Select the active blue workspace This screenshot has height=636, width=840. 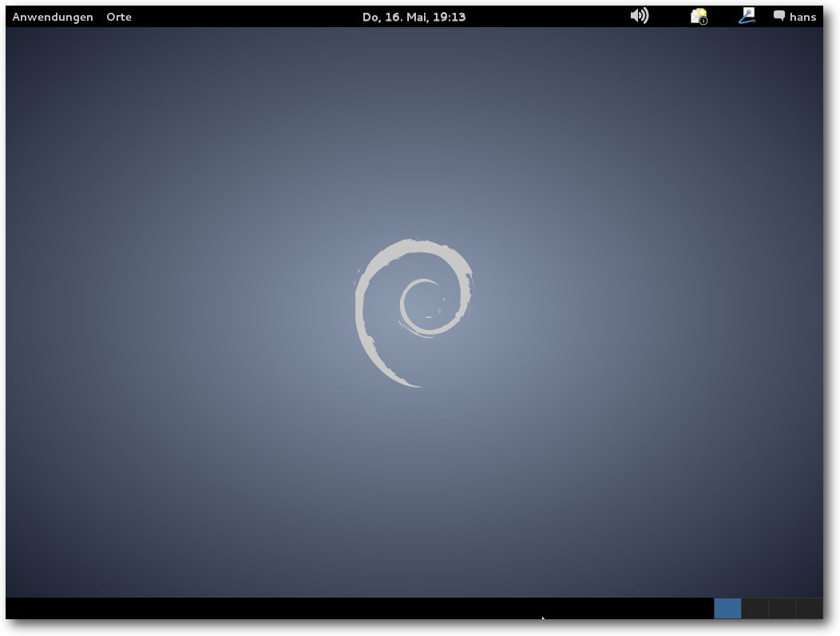click(727, 609)
